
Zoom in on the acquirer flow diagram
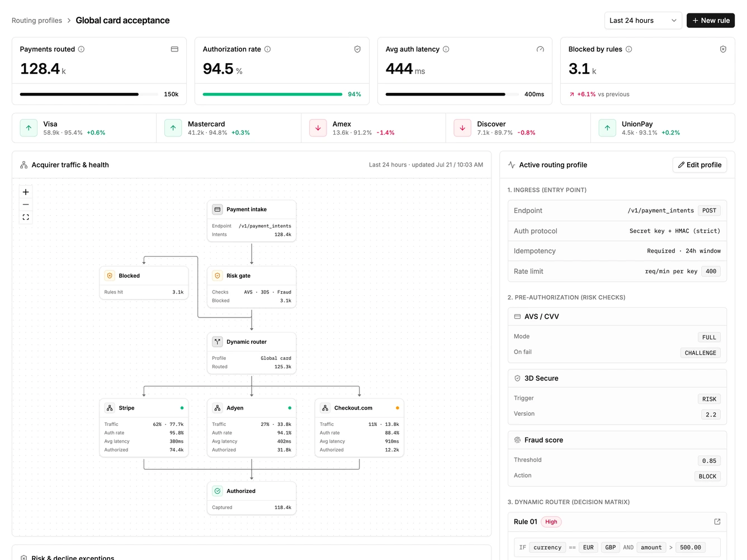(x=26, y=192)
